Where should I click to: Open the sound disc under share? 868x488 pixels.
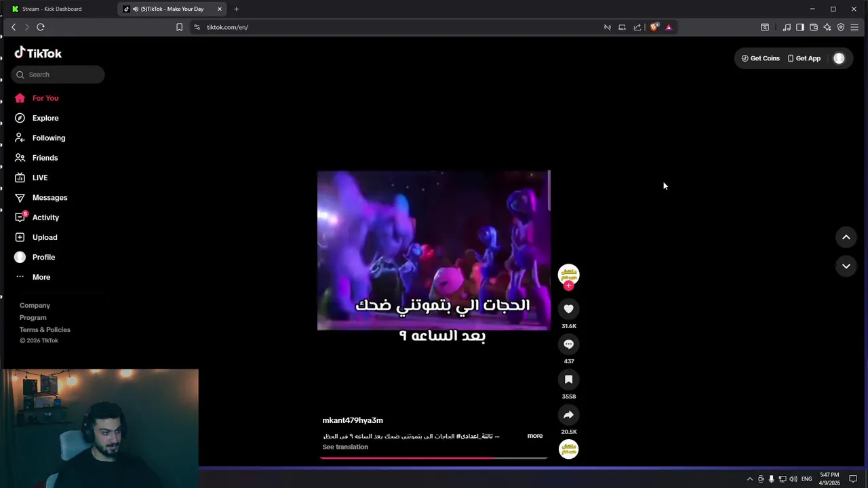(568, 449)
